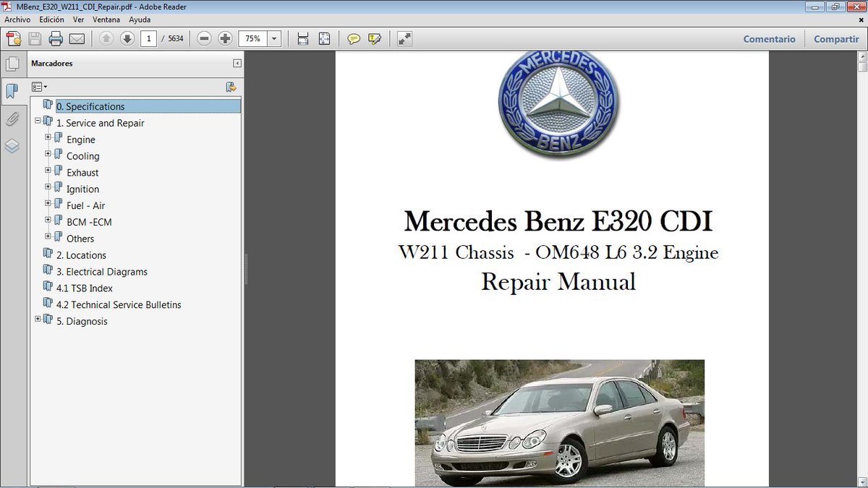Collapse the Marcadores panel arrow

[237, 64]
